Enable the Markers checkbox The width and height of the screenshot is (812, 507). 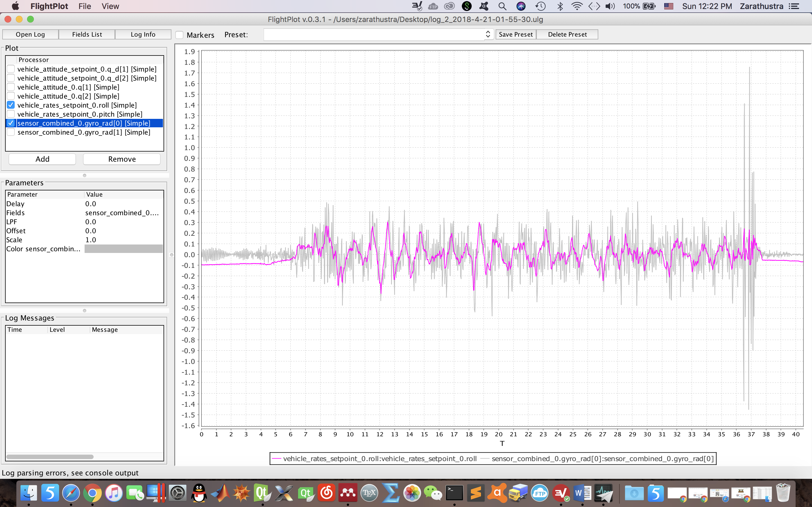click(180, 35)
